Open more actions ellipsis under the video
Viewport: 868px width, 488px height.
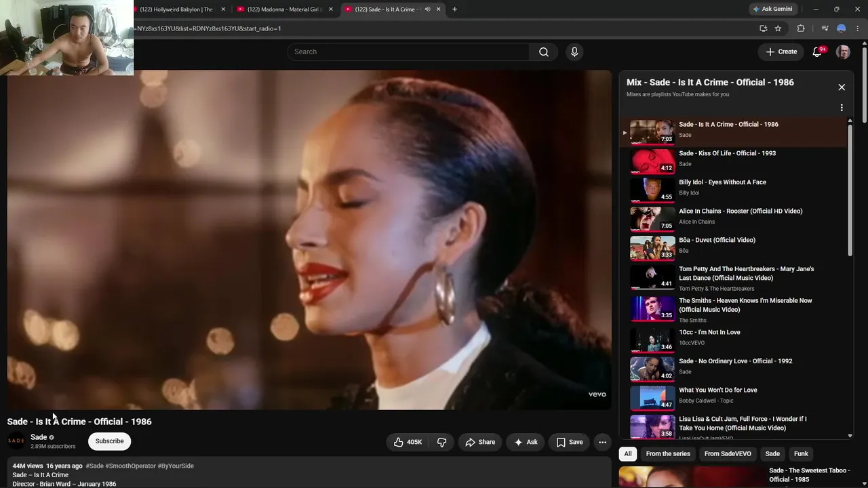(602, 442)
